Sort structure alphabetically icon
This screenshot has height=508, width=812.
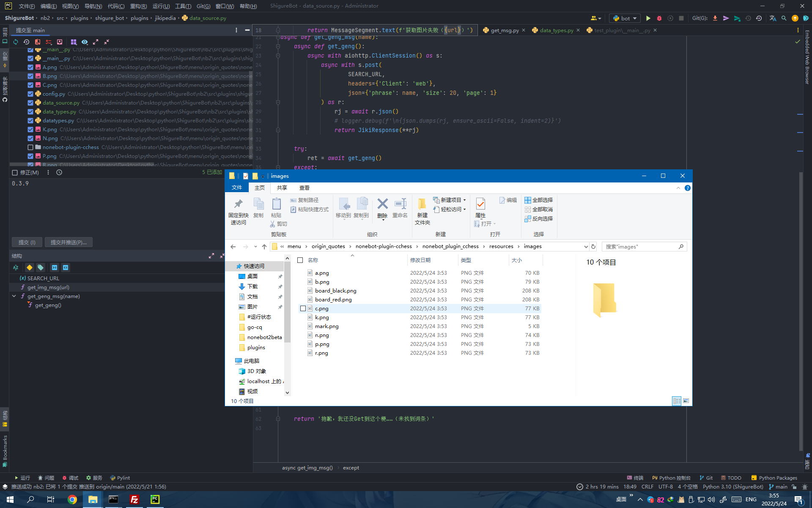[x=16, y=268]
